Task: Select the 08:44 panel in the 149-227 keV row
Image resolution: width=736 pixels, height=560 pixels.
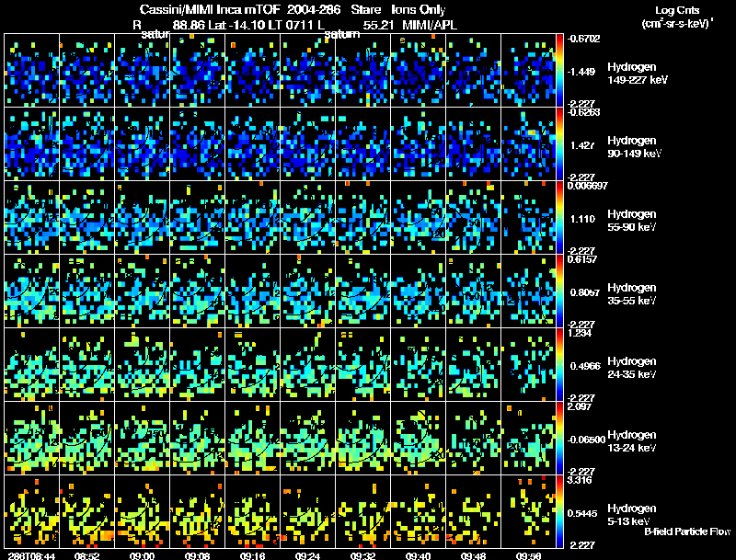Action: coord(31,71)
